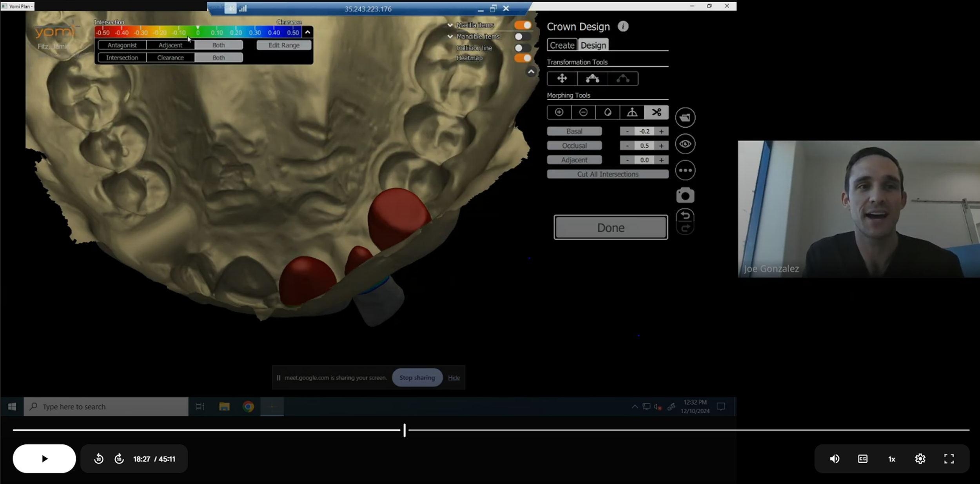Enable the Collision line switch

click(523, 48)
